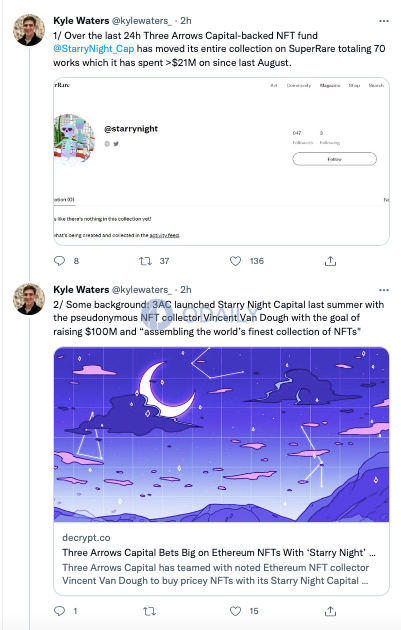Like the first tweet with 136 likes
The height and width of the screenshot is (630, 401).
[235, 261]
